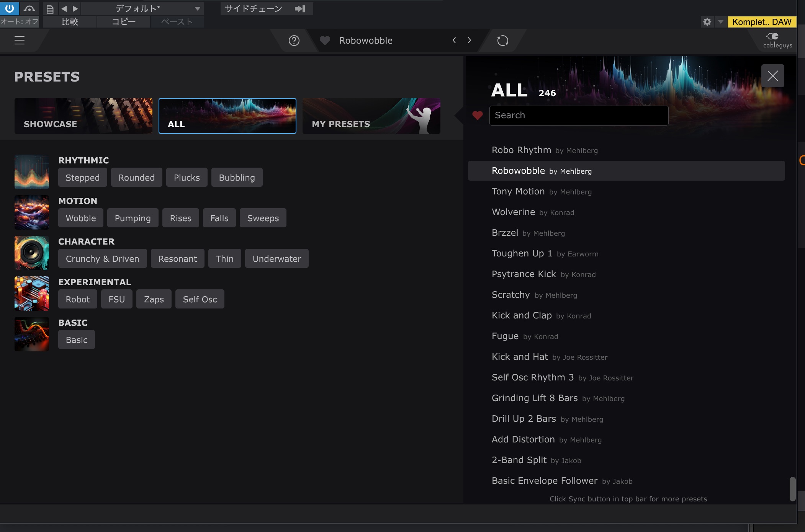The width and height of the screenshot is (805, 532).
Task: Expand the dropdown arrow beside gear icon
Action: 720,22
